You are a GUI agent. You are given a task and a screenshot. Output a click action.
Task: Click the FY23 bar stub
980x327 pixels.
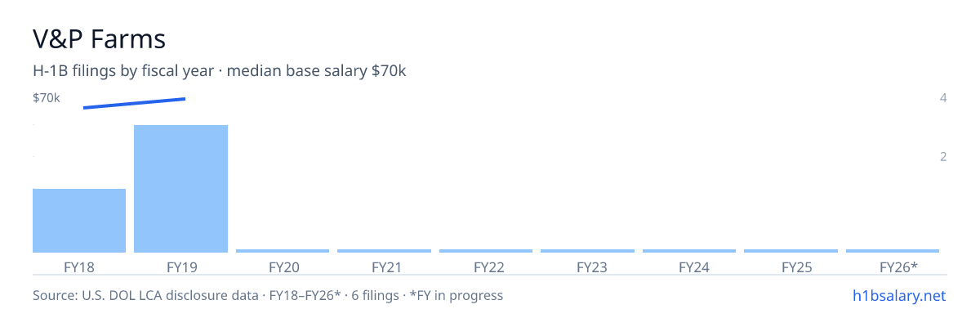[587, 251]
